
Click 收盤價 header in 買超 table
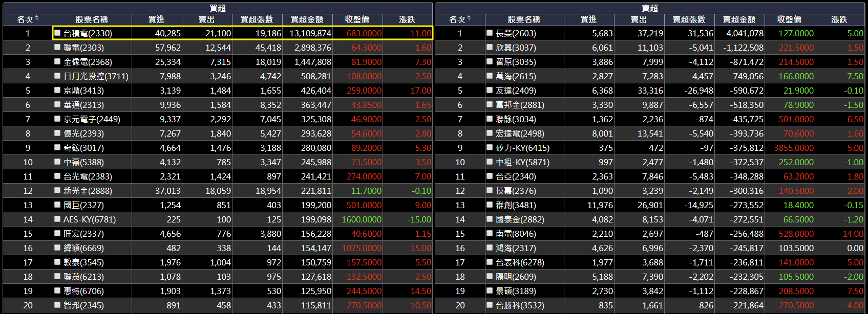(x=357, y=19)
